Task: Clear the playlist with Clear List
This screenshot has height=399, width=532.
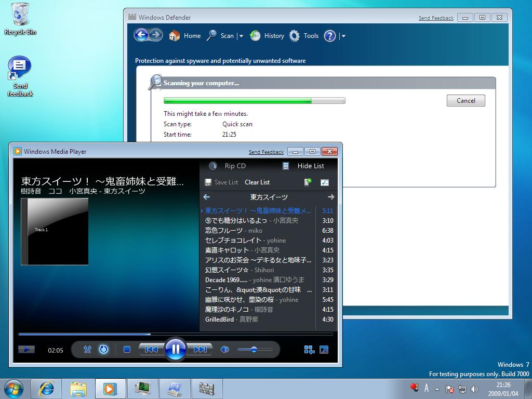Action: 257,182
